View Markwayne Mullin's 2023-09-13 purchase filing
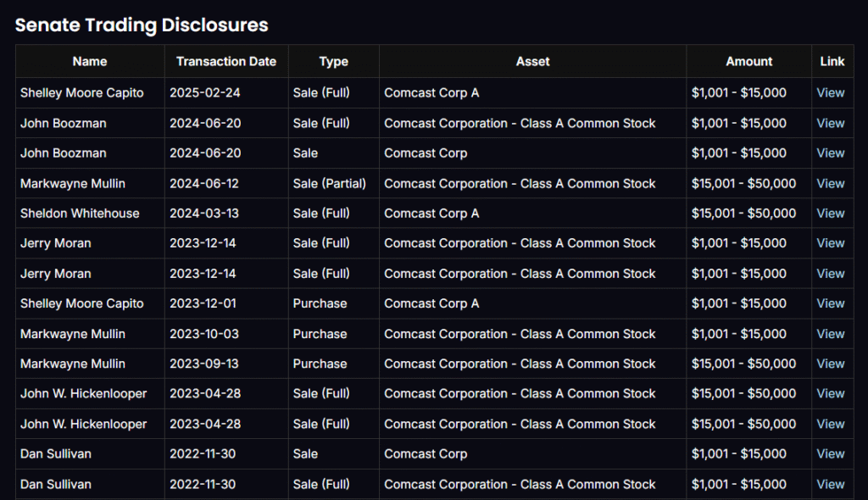868x500 pixels. pos(830,364)
